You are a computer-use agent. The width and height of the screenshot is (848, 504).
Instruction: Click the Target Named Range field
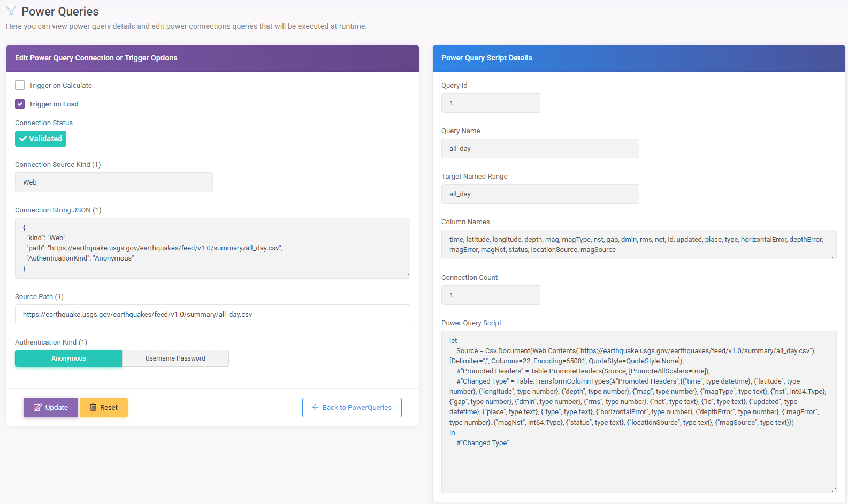(x=540, y=194)
